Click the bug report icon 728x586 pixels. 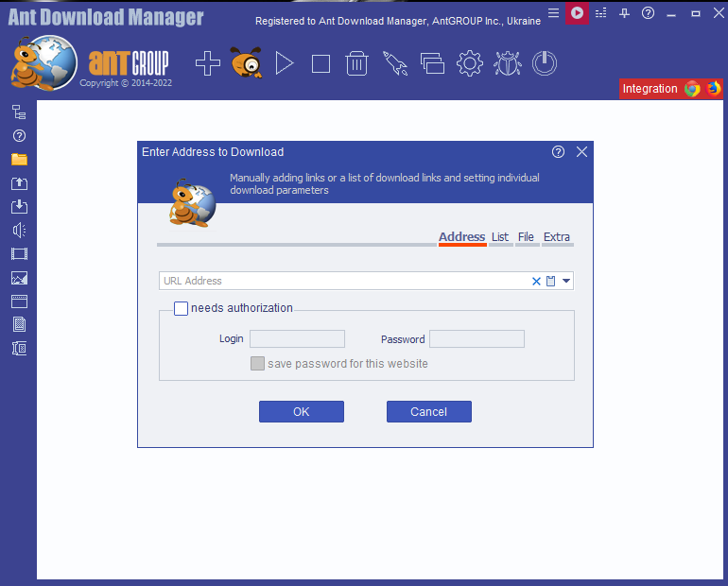click(508, 63)
